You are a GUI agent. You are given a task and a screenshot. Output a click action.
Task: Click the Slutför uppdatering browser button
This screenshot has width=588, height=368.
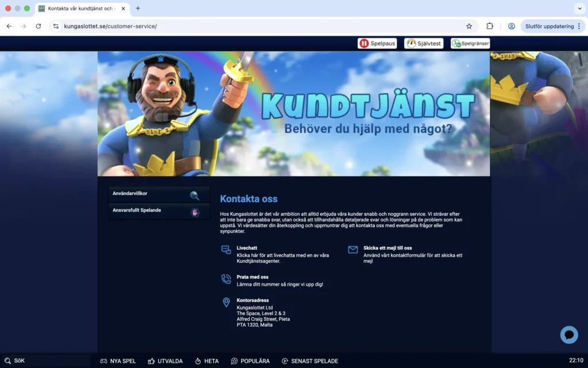coord(550,26)
